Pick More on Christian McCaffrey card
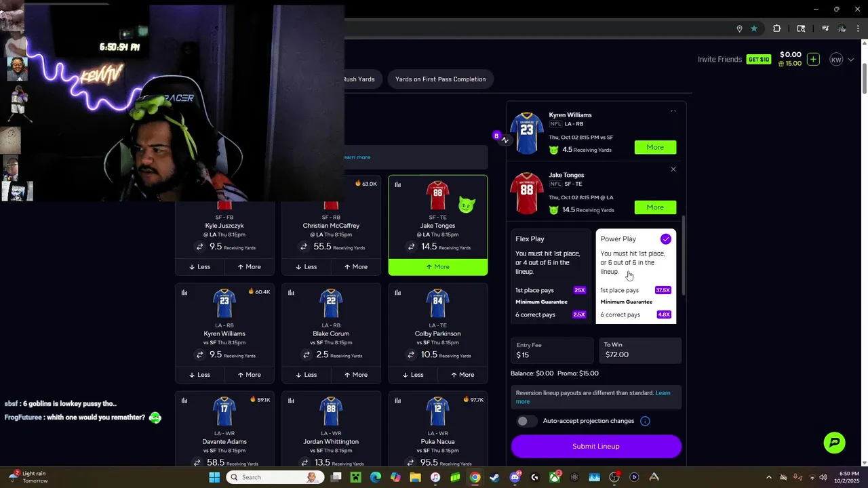 [355, 267]
